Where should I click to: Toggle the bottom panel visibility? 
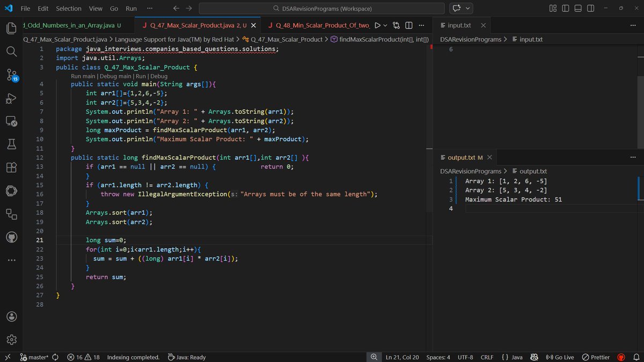click(578, 9)
